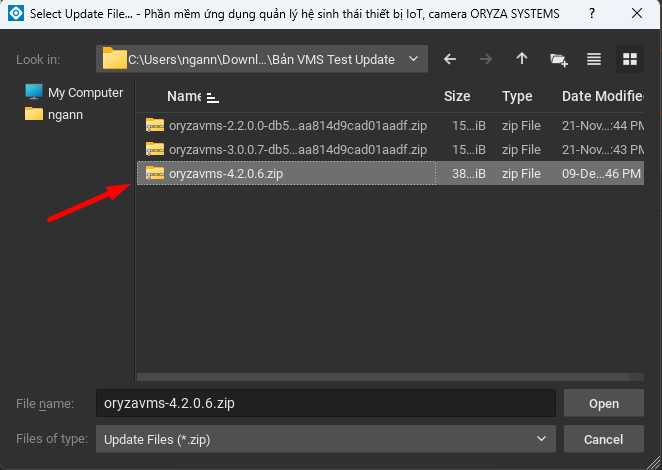The image size is (662, 470).
Task: Click zip icon of oryzavms-4.2.0.6.zip row
Action: [155, 173]
